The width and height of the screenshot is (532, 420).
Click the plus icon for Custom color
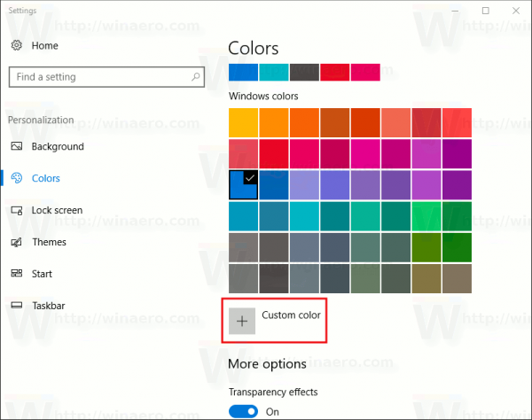(x=242, y=322)
